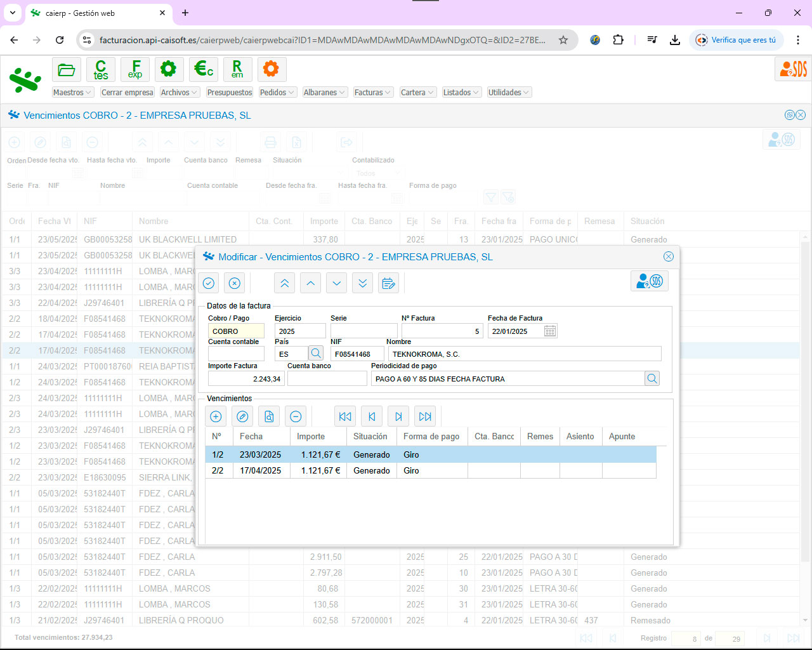812x650 pixels.
Task: Click the Ejercicio field showing 2025
Action: click(300, 331)
